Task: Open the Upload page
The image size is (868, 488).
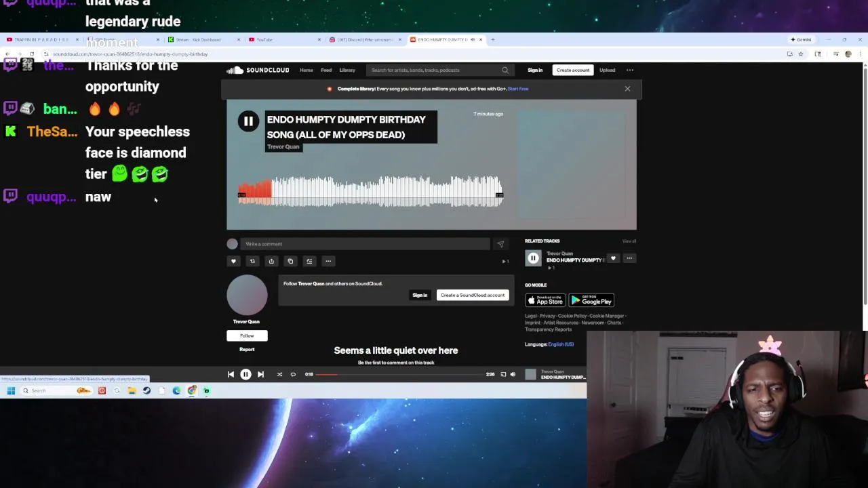Action: pyautogui.click(x=607, y=70)
